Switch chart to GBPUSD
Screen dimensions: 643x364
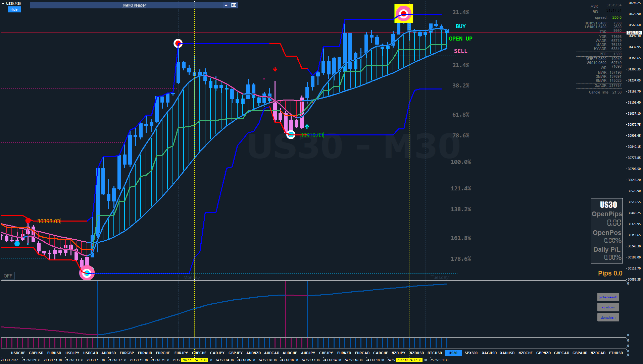click(36, 353)
